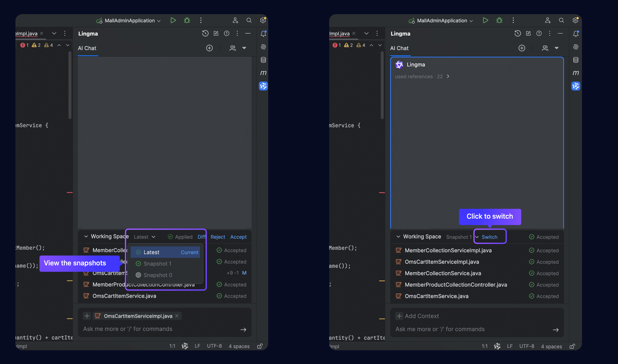This screenshot has width=618, height=364.
Task: Select Snapshot 0 in the snapshots list
Action: pyautogui.click(x=158, y=275)
